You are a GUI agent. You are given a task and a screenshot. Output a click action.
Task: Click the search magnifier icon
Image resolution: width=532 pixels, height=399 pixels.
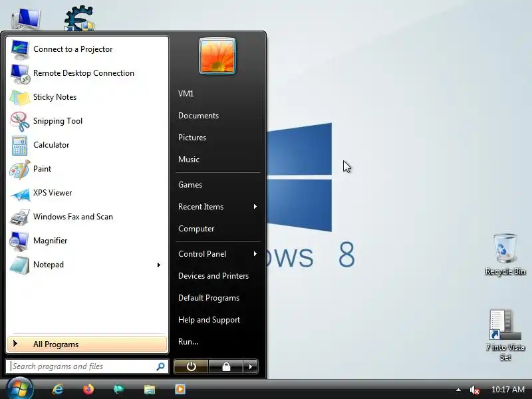point(160,366)
